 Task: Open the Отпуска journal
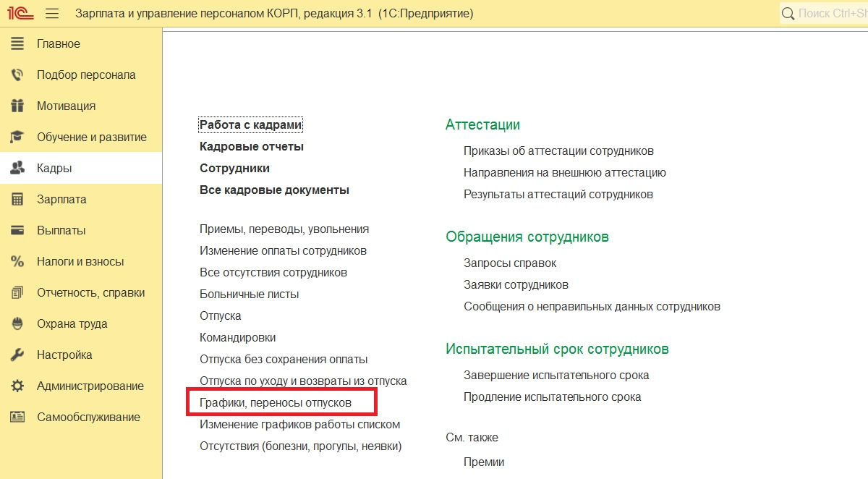click(221, 316)
